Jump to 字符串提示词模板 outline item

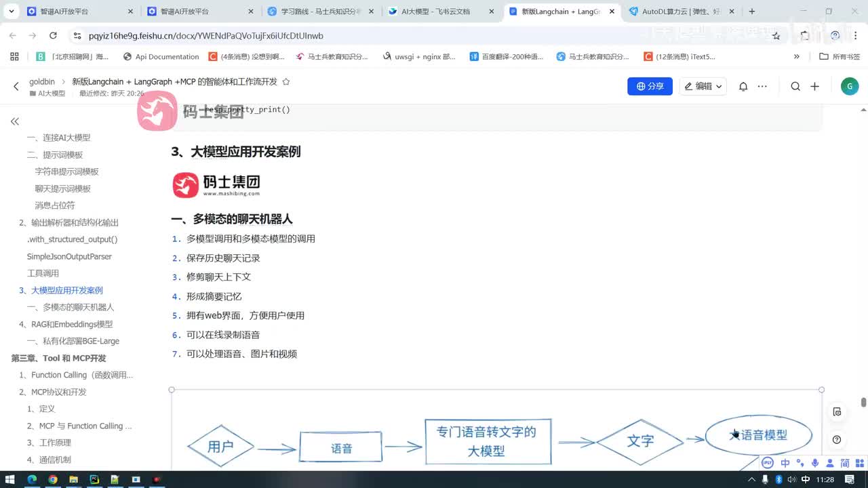[66, 171]
